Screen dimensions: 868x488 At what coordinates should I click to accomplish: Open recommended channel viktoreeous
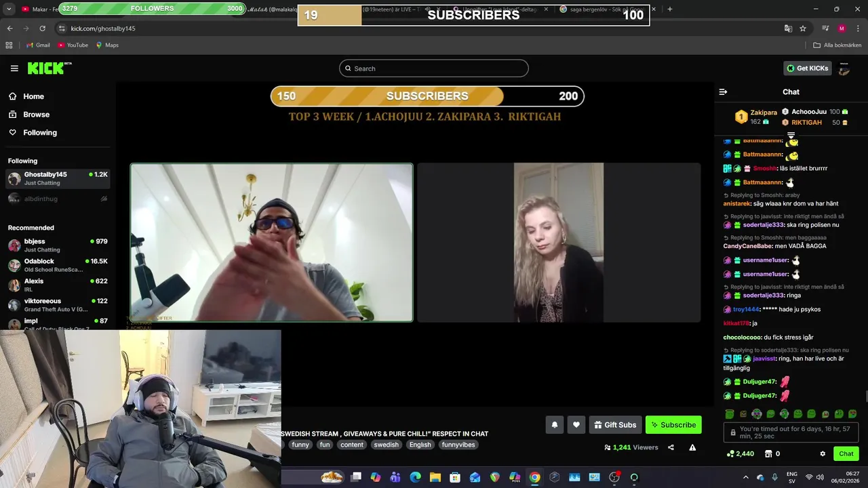(x=58, y=304)
